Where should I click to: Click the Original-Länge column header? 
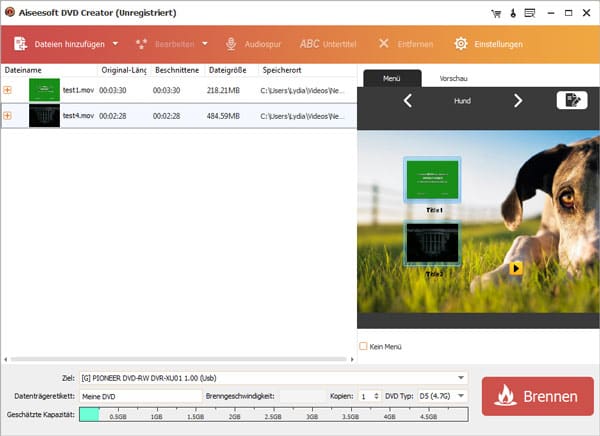coord(124,70)
